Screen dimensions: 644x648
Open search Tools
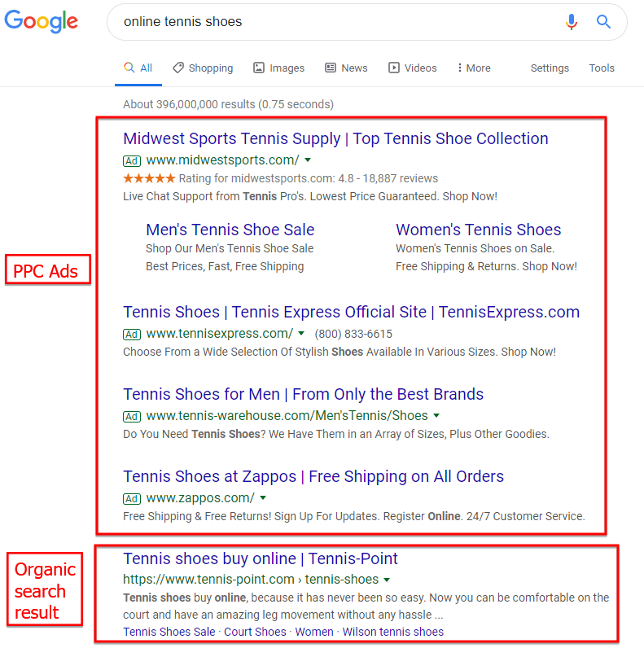click(602, 68)
